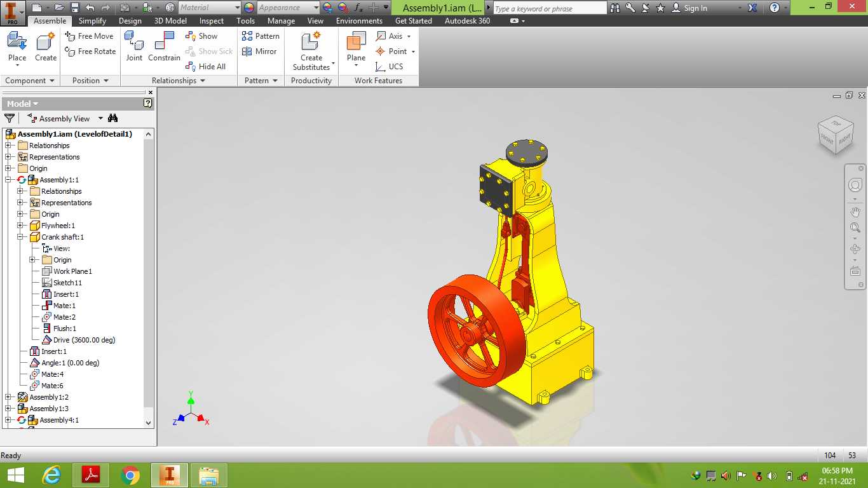Select the Pan hand tool

(855, 212)
